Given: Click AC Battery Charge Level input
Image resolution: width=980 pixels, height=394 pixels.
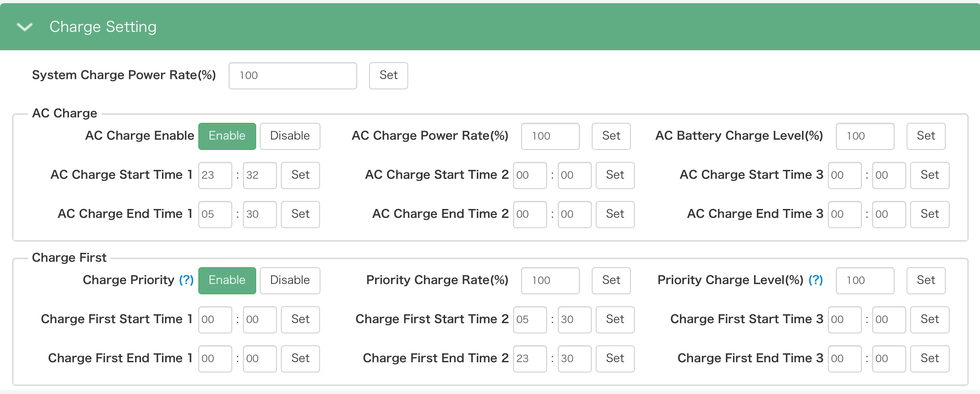Looking at the screenshot, I should [x=865, y=136].
